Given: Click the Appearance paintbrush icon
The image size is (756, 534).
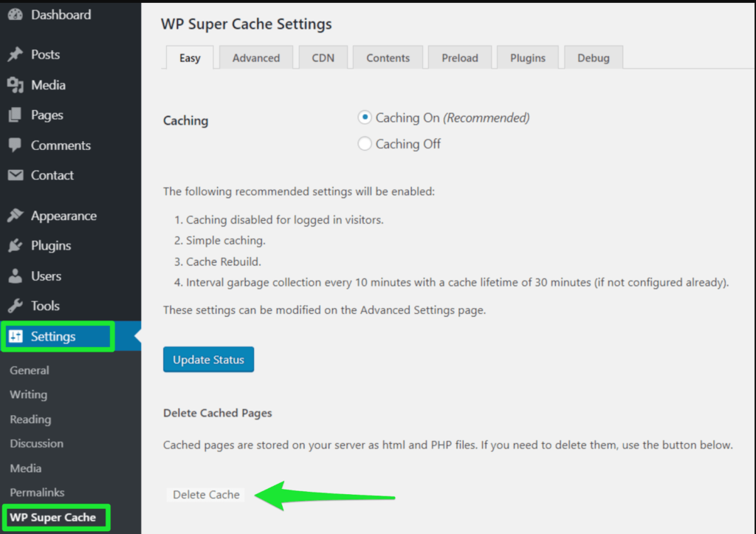Looking at the screenshot, I should 15,216.
